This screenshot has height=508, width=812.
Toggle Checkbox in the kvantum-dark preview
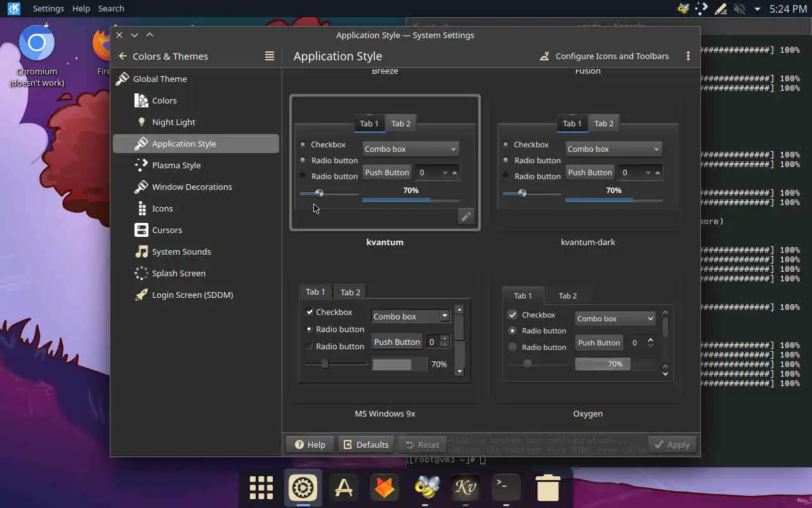[526, 145]
